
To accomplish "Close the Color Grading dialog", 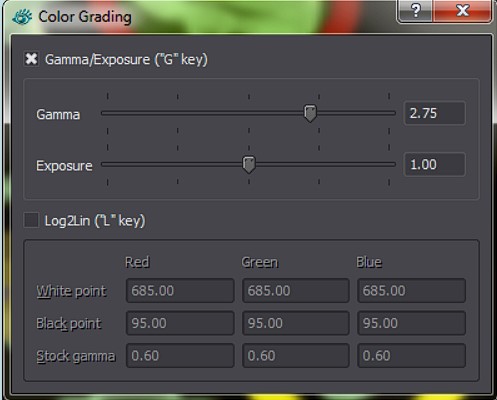I will [x=462, y=11].
